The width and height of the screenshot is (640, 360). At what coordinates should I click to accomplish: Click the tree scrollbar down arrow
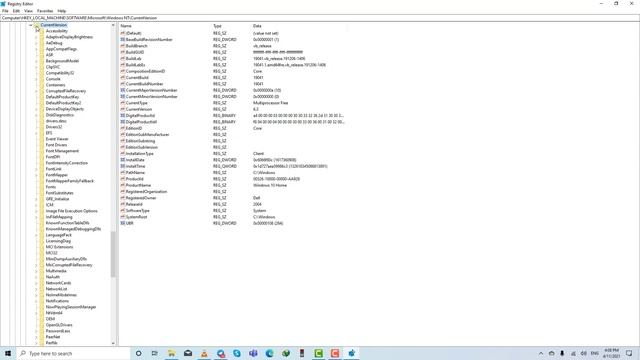pyautogui.click(x=113, y=343)
